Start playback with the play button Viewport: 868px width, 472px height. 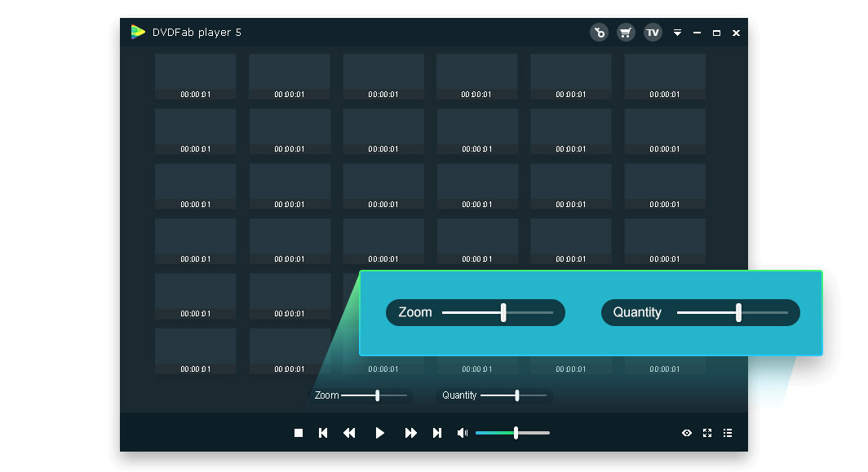tap(380, 433)
